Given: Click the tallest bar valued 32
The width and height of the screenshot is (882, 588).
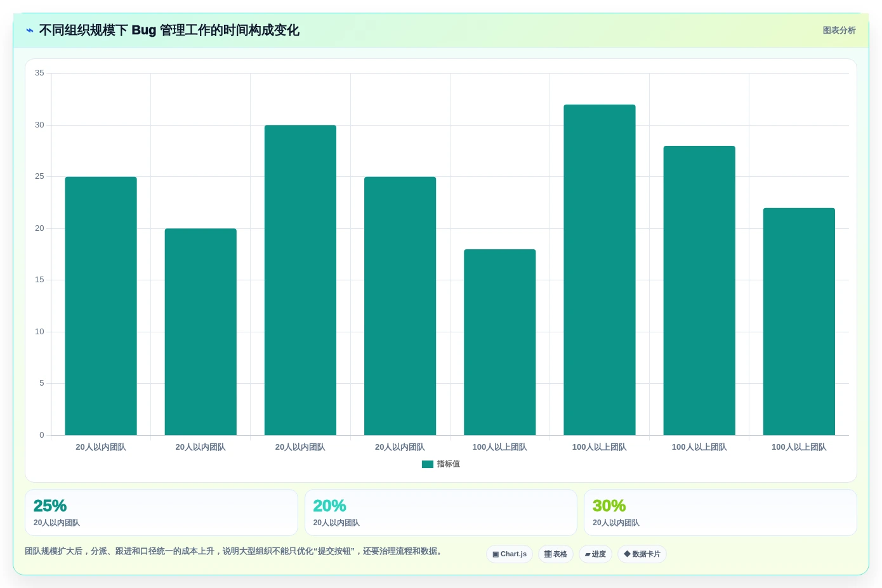Looking at the screenshot, I should click(600, 270).
